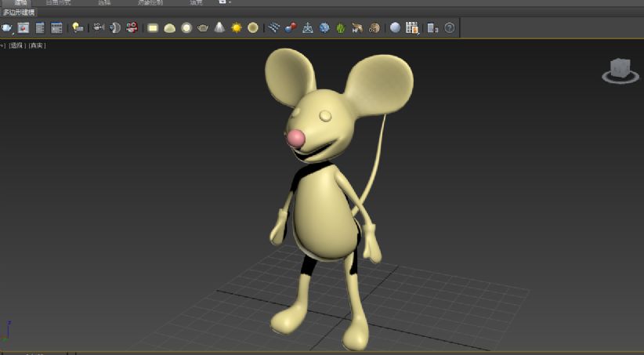Choose the dome light icon

tap(170, 28)
